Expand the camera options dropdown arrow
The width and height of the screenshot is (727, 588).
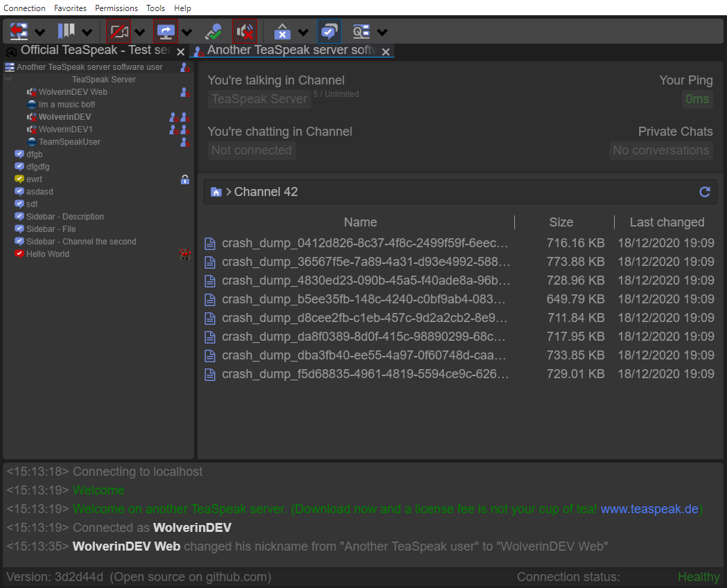pos(139,32)
